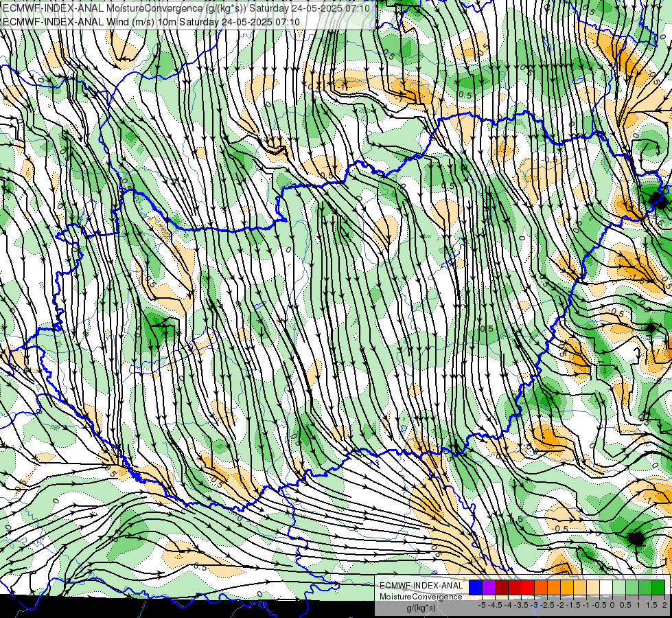Click the legend scale value 0.5
Viewport: 672px width, 618px height.
point(625,605)
